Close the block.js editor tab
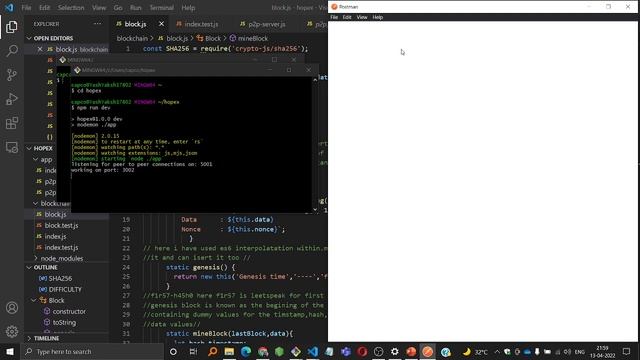The width and height of the screenshot is (640, 360). pos(161,24)
